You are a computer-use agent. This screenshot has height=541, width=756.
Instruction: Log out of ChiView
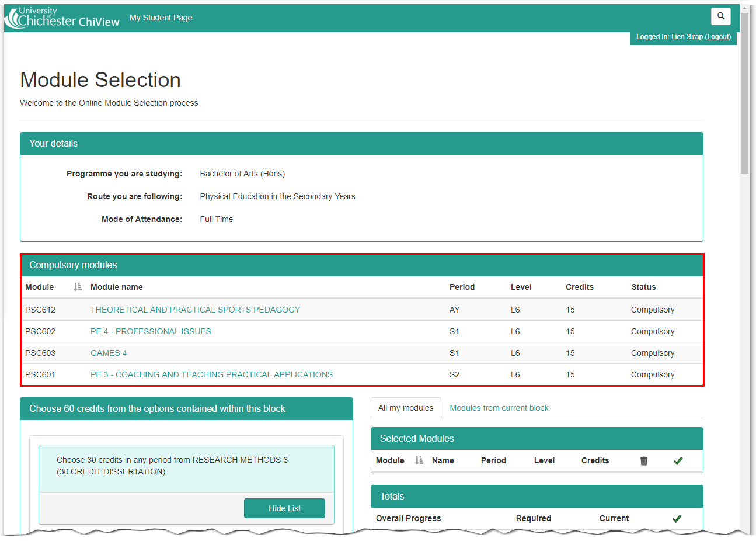click(718, 36)
